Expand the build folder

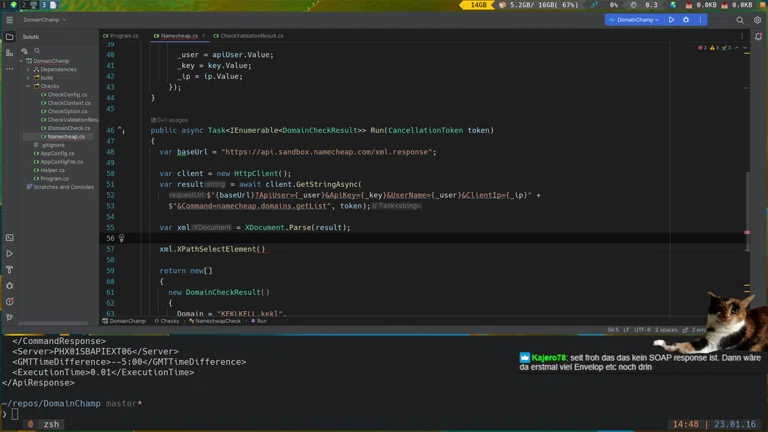point(28,78)
